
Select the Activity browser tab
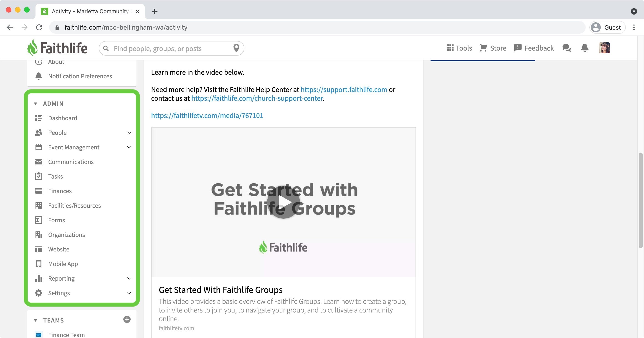(x=90, y=11)
